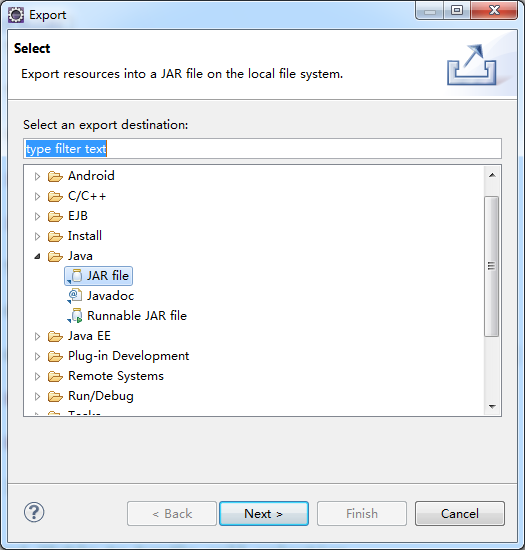Choose the Runnable JAR file icon
The image size is (525, 550).
click(x=75, y=316)
